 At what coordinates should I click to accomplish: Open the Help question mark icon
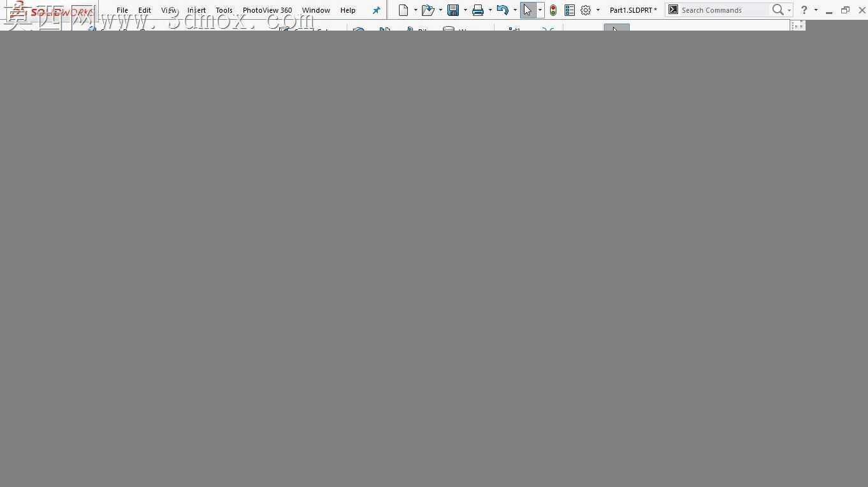(x=804, y=10)
